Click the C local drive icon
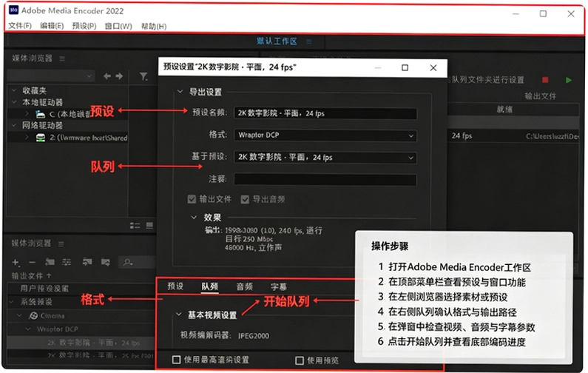 [40, 114]
